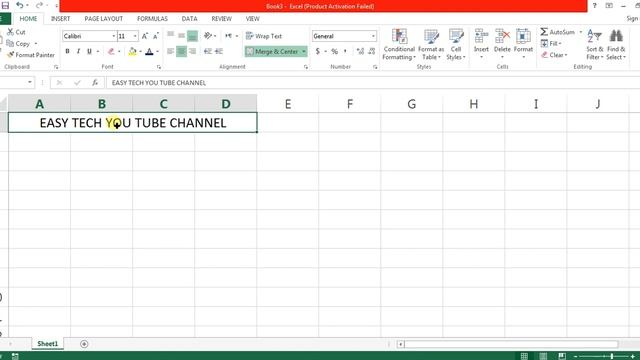Viewport: 640px width, 360px height.
Task: Select column E header
Action: [288, 104]
